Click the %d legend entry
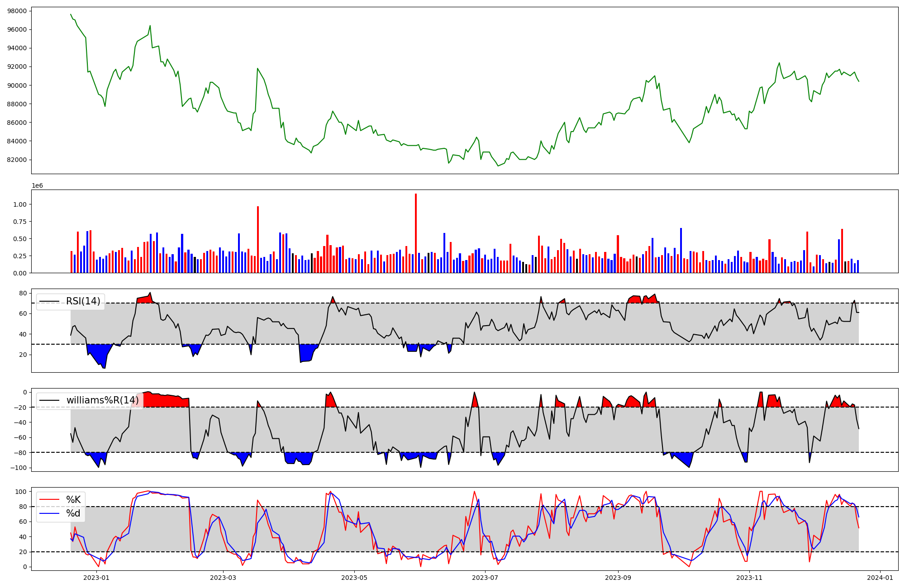 [73, 513]
